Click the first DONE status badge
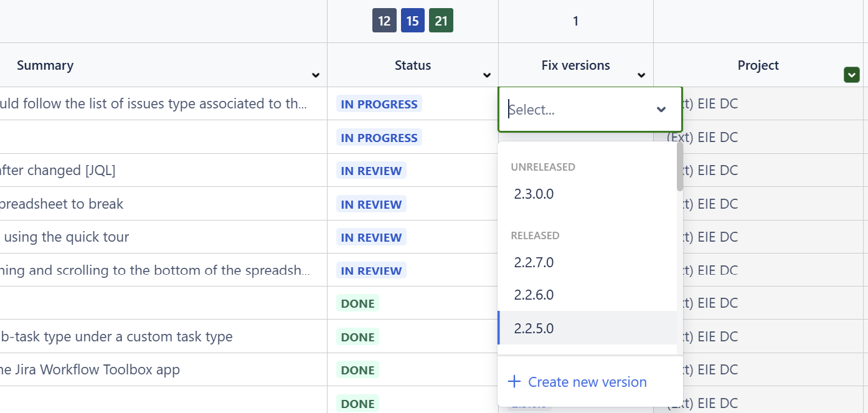868x413 pixels. tap(357, 303)
